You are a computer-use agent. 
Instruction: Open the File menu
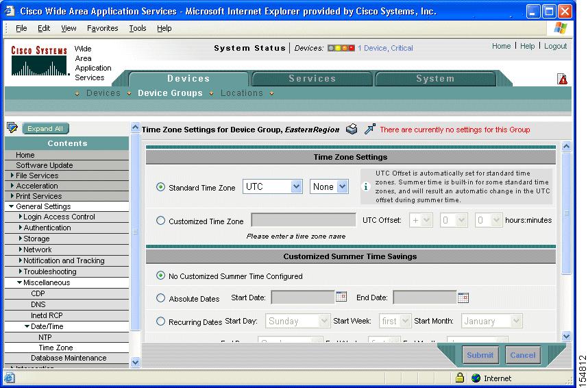[21, 28]
